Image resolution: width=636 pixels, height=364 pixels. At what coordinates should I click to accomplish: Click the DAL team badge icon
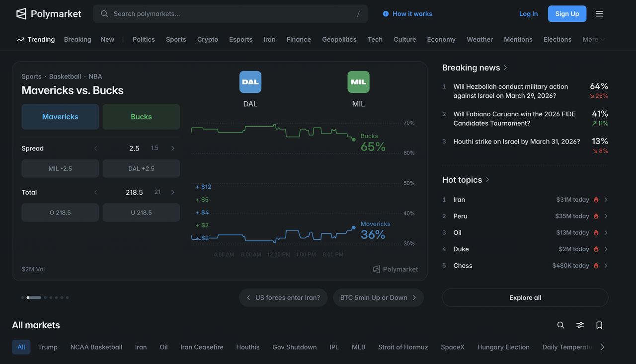(250, 82)
